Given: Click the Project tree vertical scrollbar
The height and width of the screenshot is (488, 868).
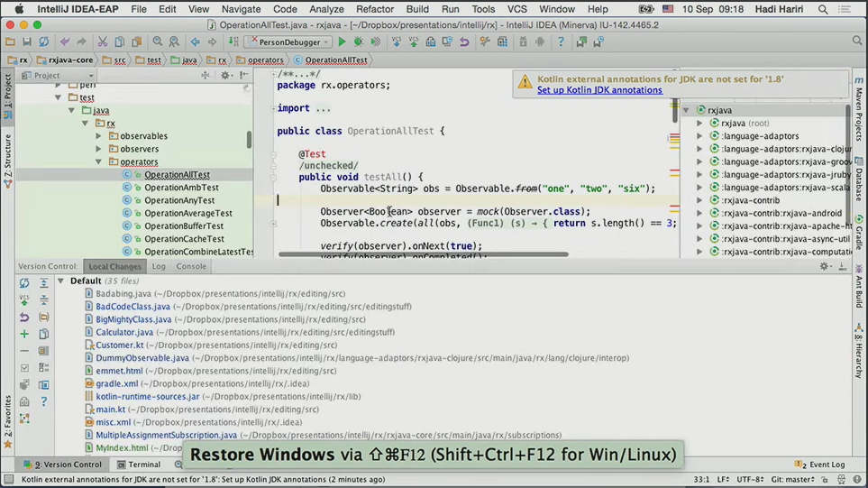Looking at the screenshot, I should 249,140.
